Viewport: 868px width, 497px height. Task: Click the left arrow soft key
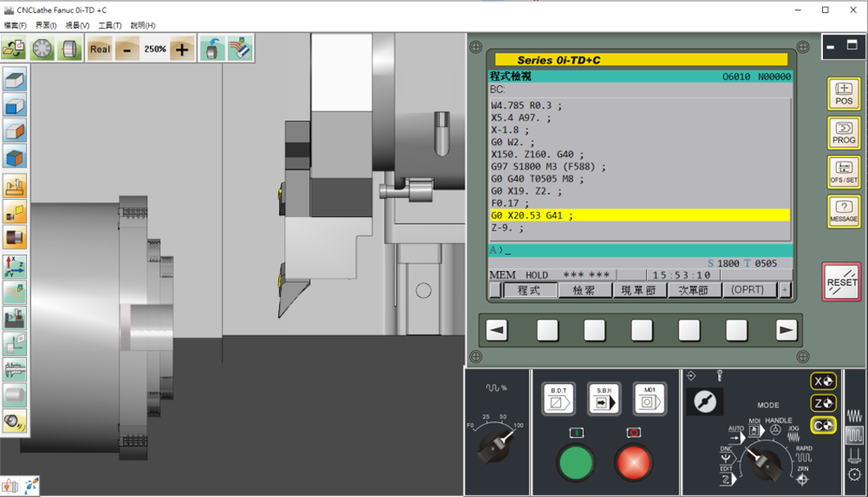pyautogui.click(x=496, y=331)
